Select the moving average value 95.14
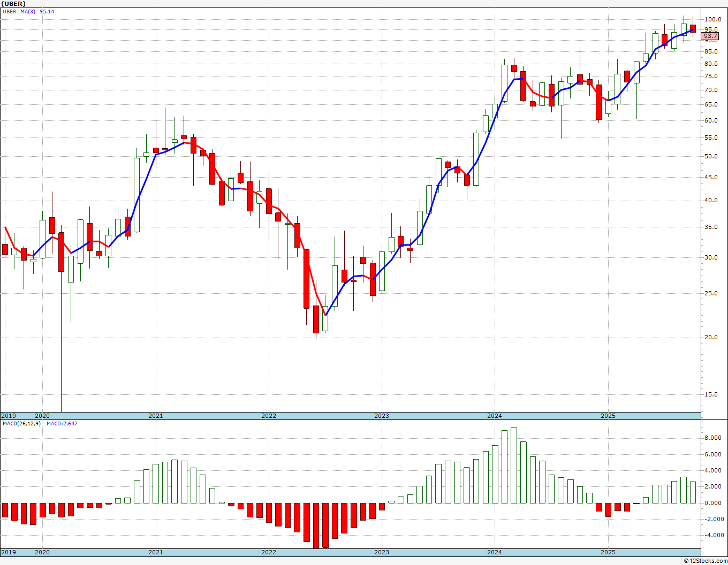 pyautogui.click(x=47, y=11)
